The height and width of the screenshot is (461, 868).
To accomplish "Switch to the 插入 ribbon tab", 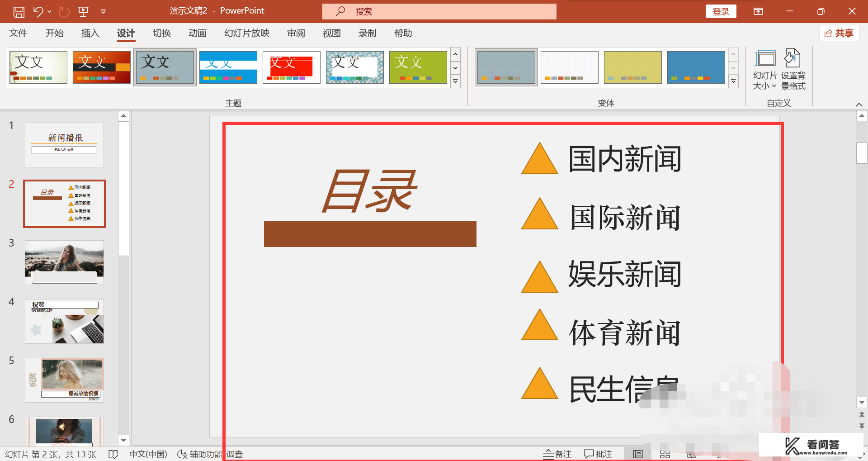I will click(90, 33).
